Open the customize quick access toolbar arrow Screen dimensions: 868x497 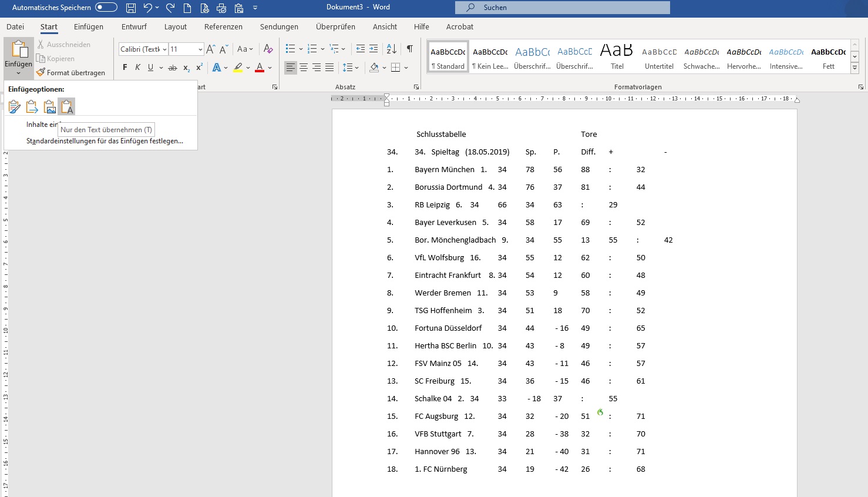point(255,8)
